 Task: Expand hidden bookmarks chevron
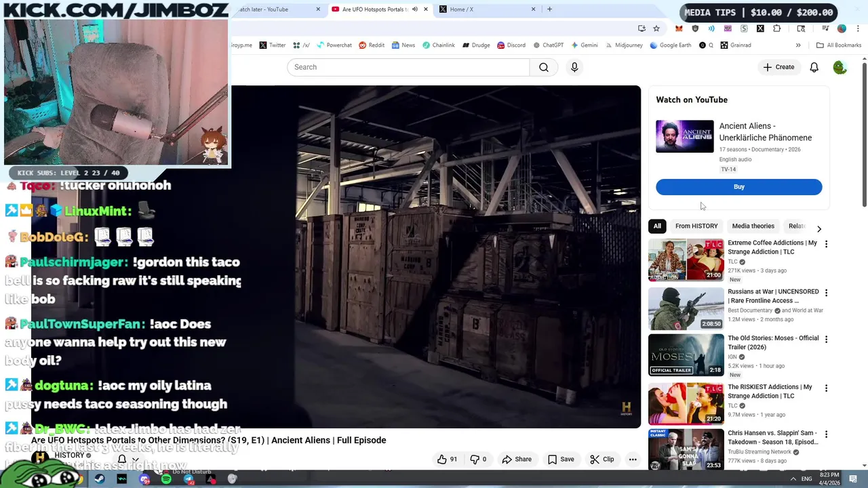pos(798,45)
